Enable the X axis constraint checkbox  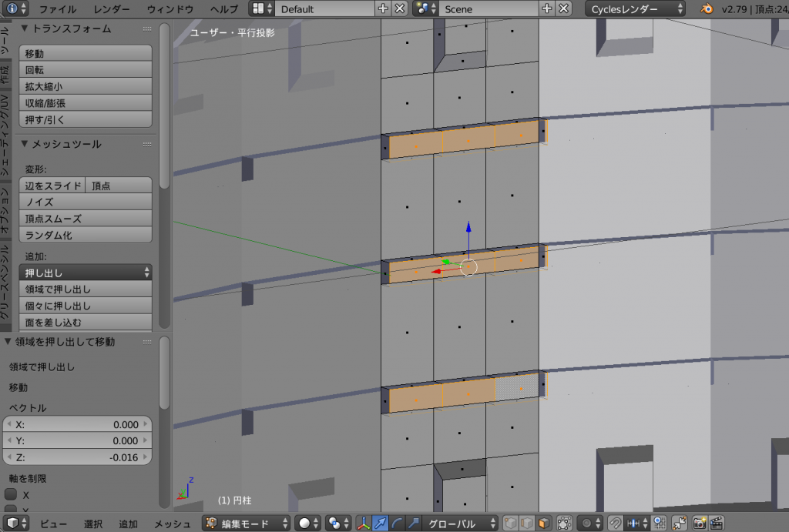(12, 494)
